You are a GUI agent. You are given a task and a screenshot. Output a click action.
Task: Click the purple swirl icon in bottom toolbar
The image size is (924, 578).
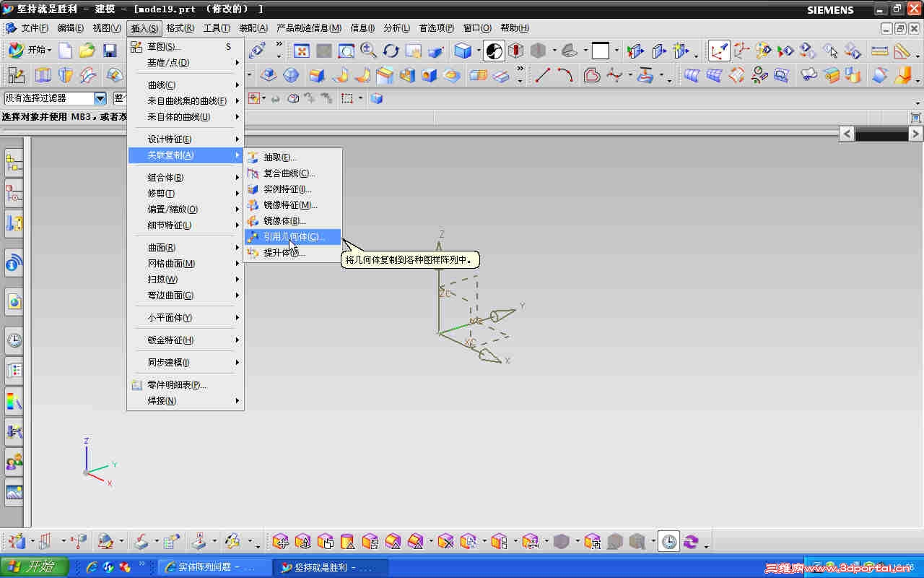point(692,541)
